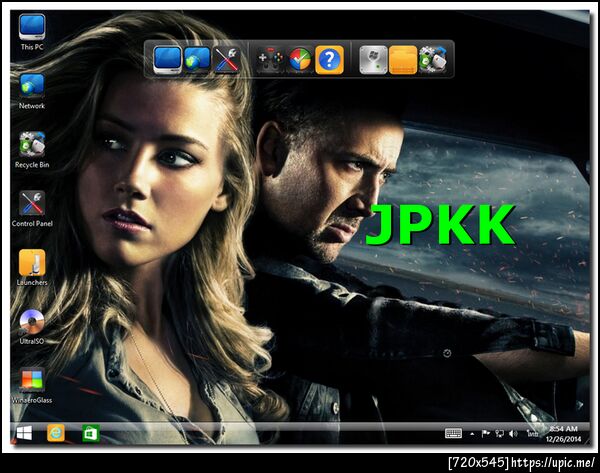
Task: Open the Windows Start button
Action: (24, 433)
